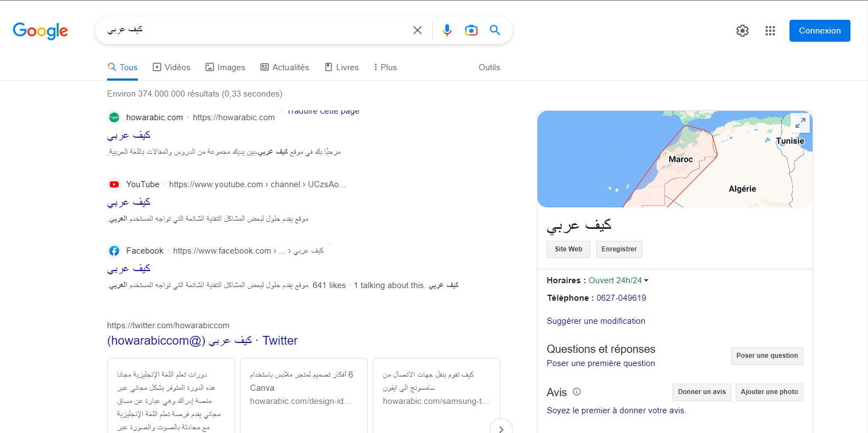Screen dimensions: 868x433
Task: Expand the map with fullscreen icon
Action: (x=800, y=123)
